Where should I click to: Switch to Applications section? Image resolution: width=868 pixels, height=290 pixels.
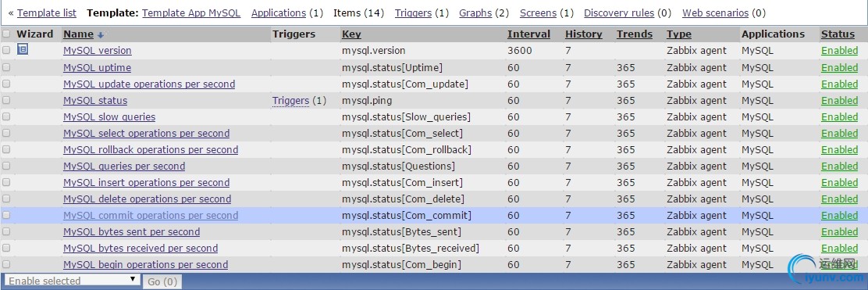point(279,13)
